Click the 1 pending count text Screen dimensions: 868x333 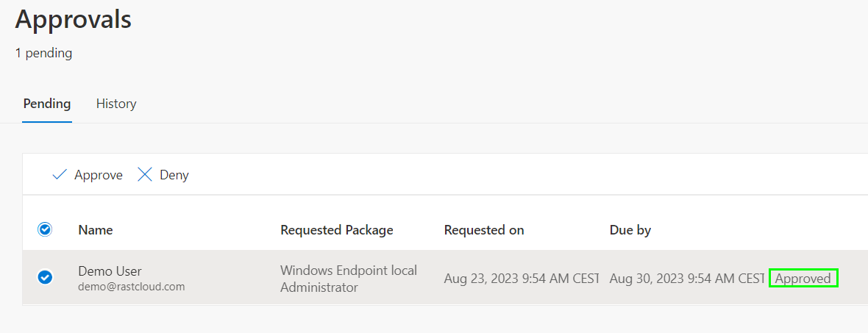coord(43,53)
